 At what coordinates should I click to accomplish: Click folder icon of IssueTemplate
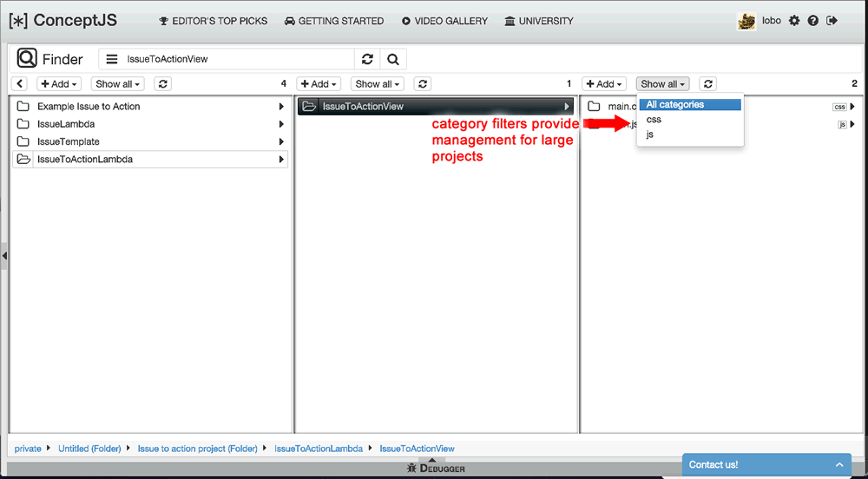[x=23, y=141]
